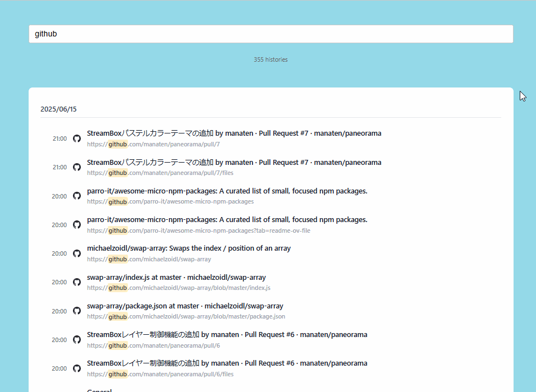Image resolution: width=536 pixels, height=392 pixels.
Task: Open Pull Request #6 title above pull/6 URL
Action: click(x=227, y=335)
